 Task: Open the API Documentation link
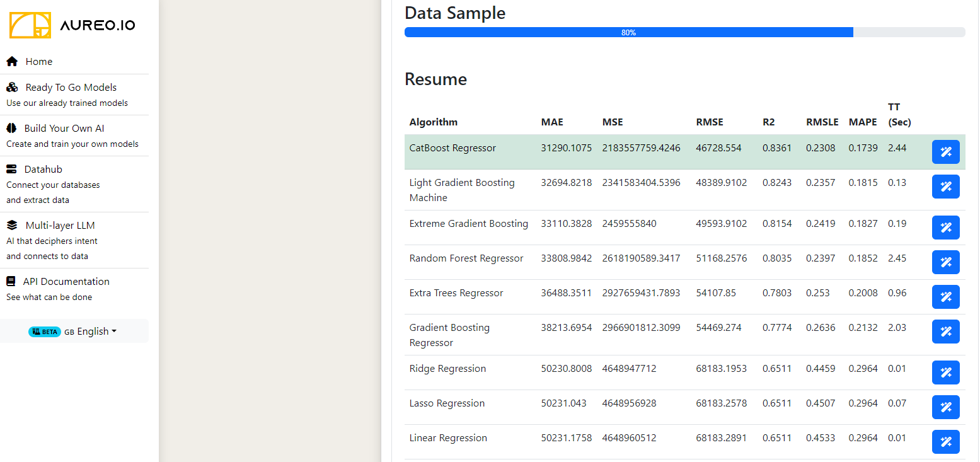(x=66, y=282)
